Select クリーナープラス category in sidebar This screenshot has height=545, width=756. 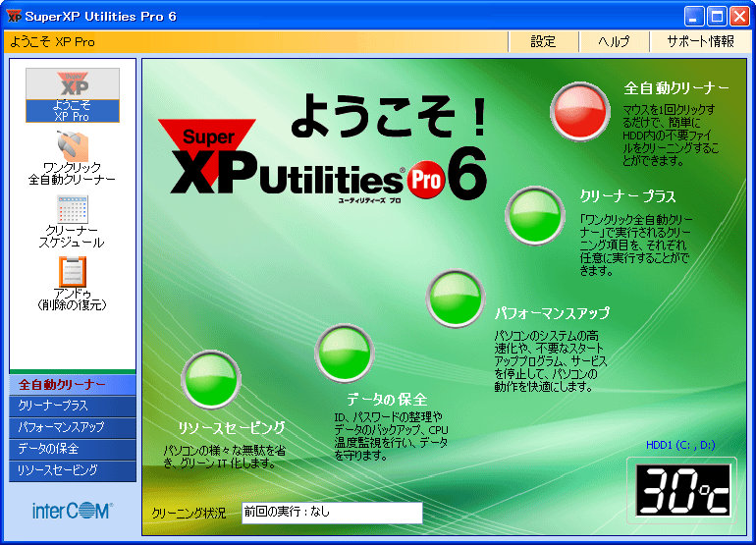pyautogui.click(x=73, y=406)
